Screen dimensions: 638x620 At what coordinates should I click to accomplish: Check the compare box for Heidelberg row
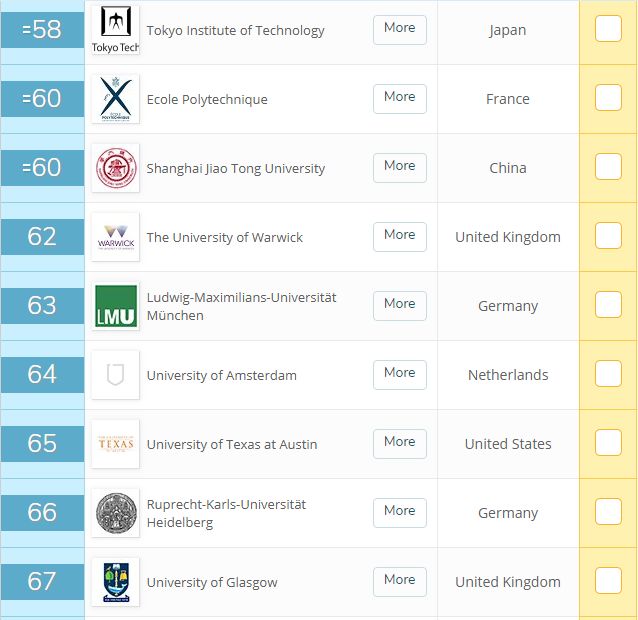(608, 512)
